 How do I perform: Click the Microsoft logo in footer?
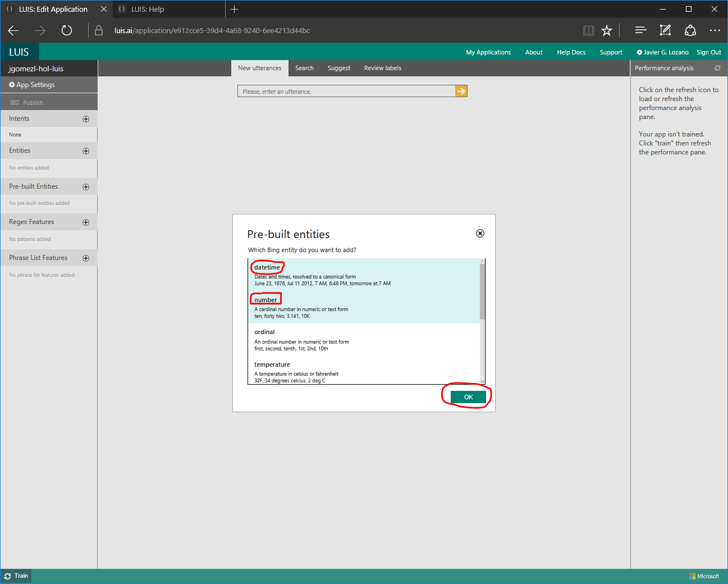[704, 576]
